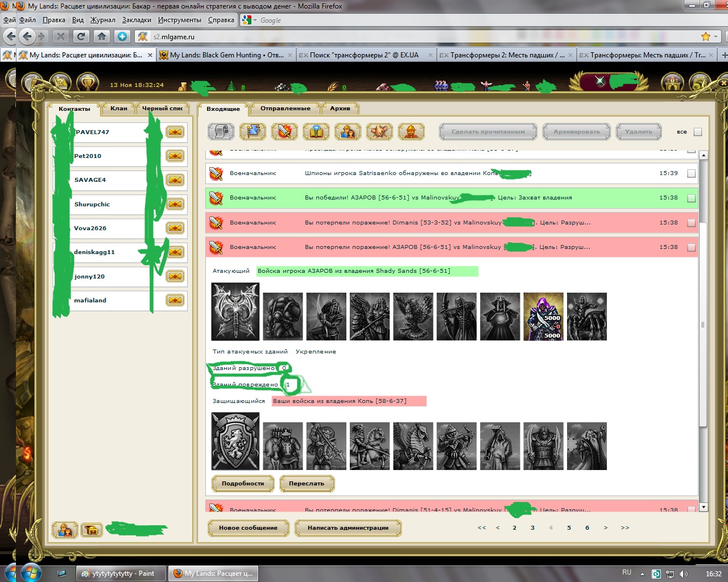Select the checkbox of the 15:39 spy report

pyautogui.click(x=692, y=173)
